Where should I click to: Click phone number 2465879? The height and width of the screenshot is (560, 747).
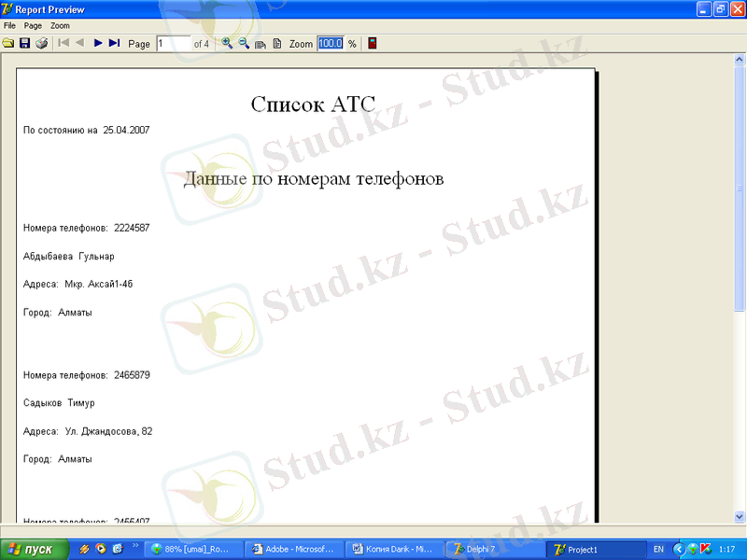(x=132, y=375)
